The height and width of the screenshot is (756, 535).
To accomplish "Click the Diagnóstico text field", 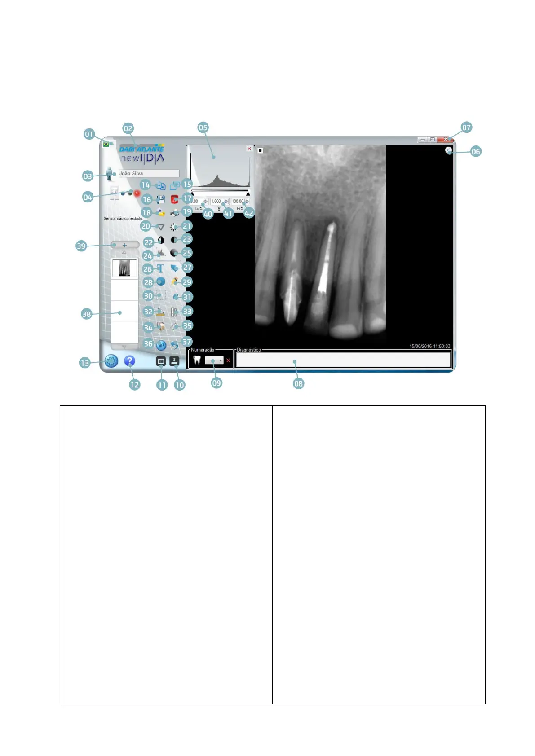I will click(343, 360).
